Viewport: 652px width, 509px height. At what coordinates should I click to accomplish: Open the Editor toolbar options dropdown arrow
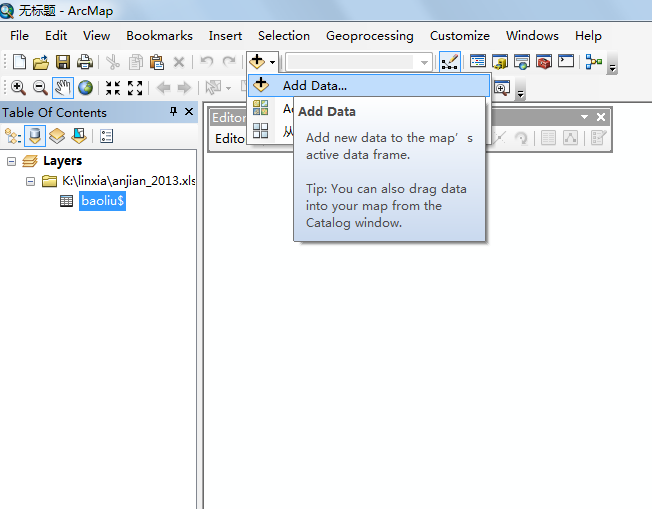tap(584, 117)
